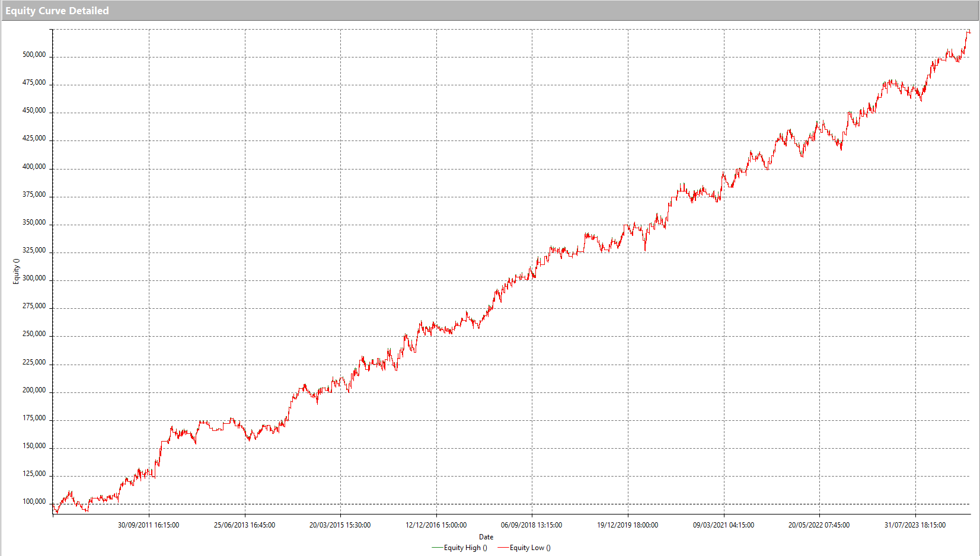
Task: Click the red line swatch beside Equity High
Action: 438,548
